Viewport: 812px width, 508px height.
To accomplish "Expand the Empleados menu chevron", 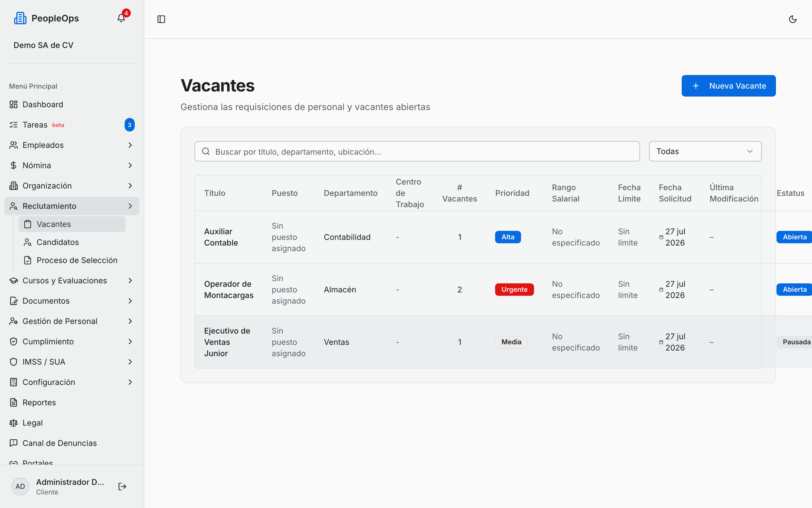I will 130,145.
